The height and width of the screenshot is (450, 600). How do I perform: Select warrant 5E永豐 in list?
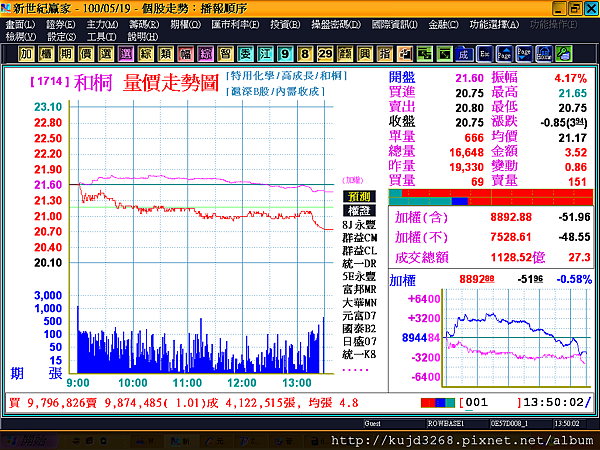click(x=359, y=277)
